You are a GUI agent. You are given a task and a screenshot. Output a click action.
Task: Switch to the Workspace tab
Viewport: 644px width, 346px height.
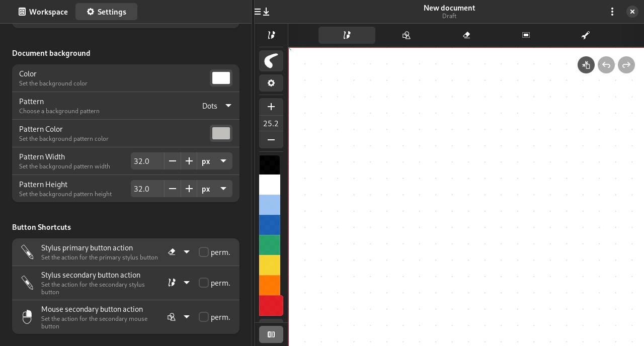(43, 11)
